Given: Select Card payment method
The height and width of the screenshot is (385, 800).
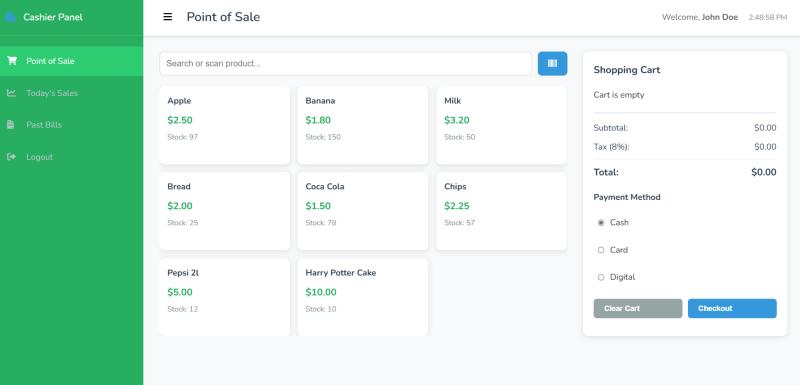Looking at the screenshot, I should (601, 250).
